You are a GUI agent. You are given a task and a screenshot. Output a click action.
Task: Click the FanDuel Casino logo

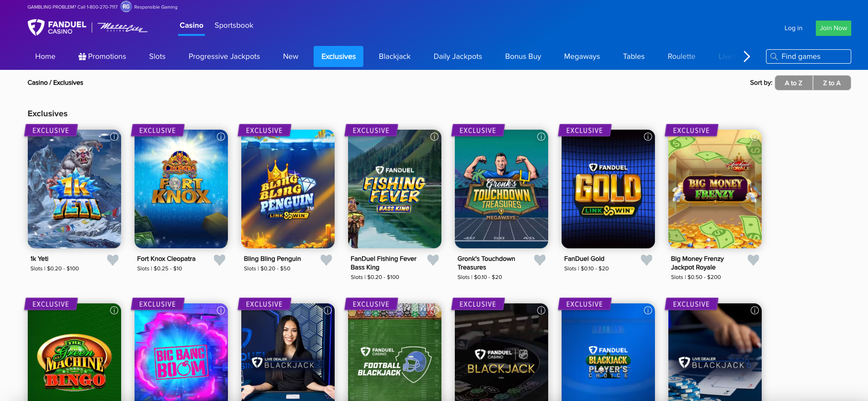tap(57, 28)
